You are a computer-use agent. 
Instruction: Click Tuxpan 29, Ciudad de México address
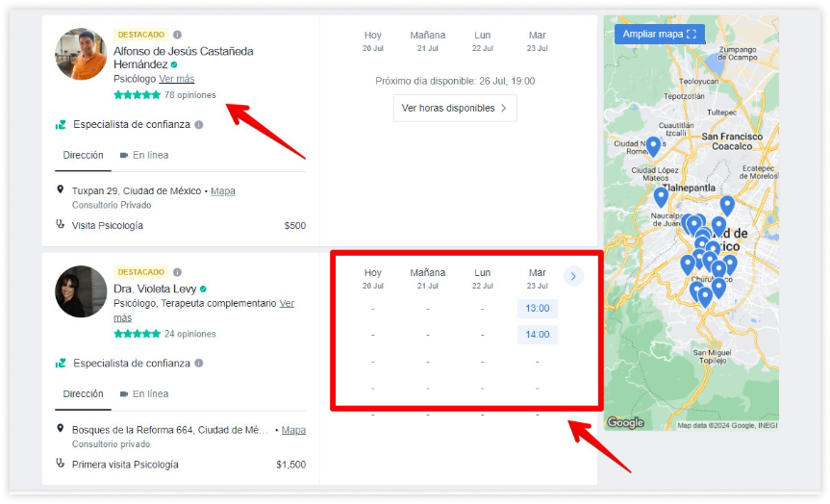point(137,191)
